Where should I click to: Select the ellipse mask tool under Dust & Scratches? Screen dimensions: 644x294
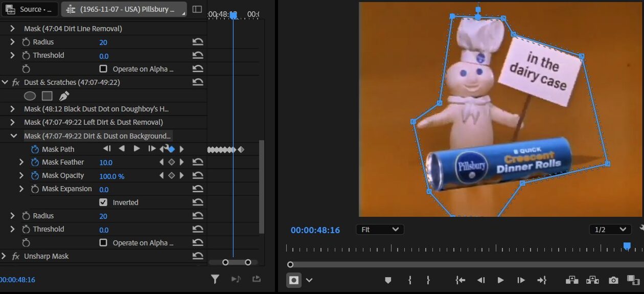pos(30,96)
